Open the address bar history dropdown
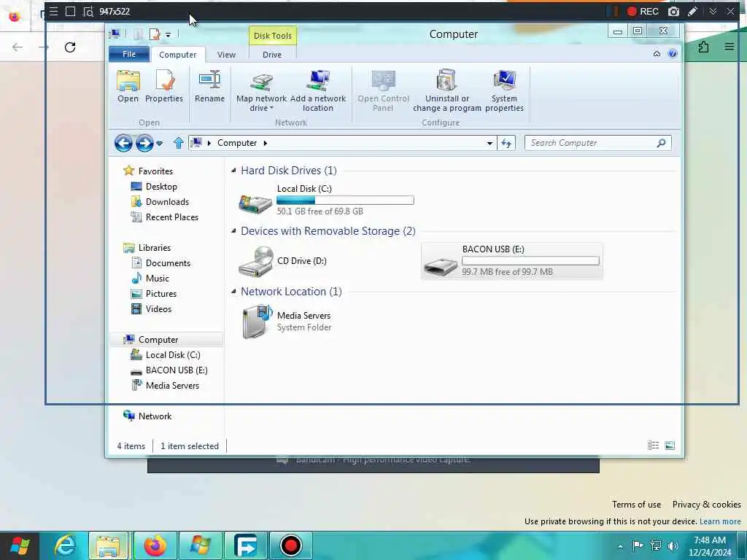Screen dimensions: 747x560 489,143
